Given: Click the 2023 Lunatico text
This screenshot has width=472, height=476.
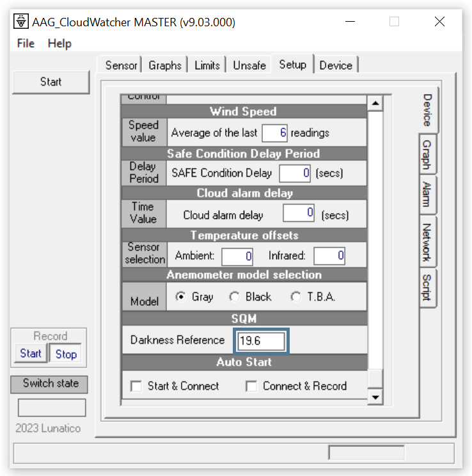Looking at the screenshot, I should [48, 429].
